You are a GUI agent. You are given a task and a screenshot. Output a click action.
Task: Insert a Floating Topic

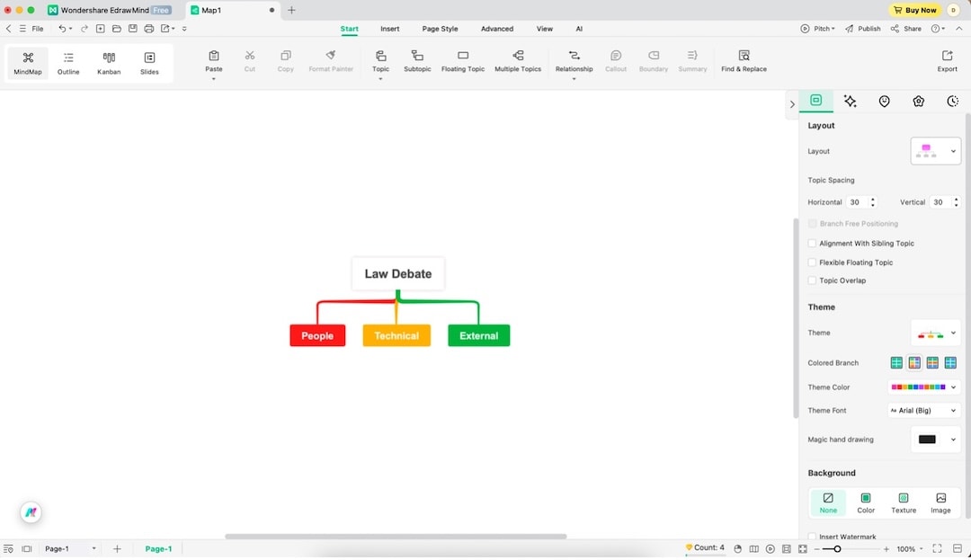pyautogui.click(x=462, y=61)
